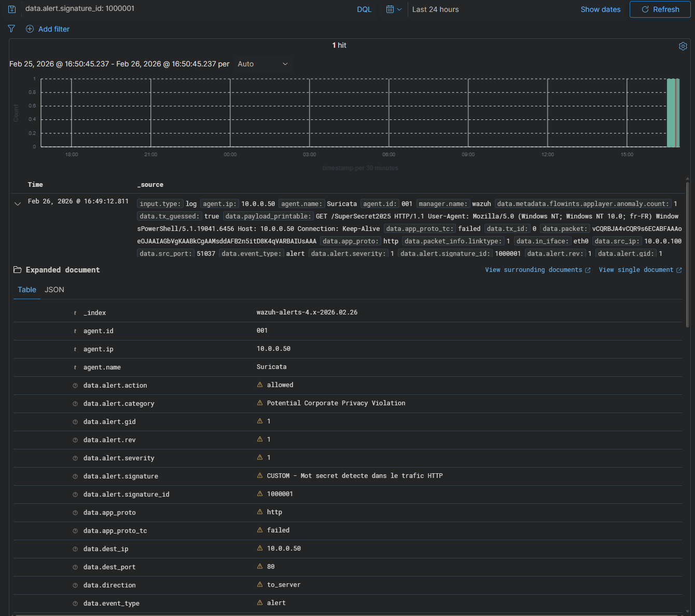Toggle the DQL query language switch
The image size is (695, 616).
[x=364, y=9]
